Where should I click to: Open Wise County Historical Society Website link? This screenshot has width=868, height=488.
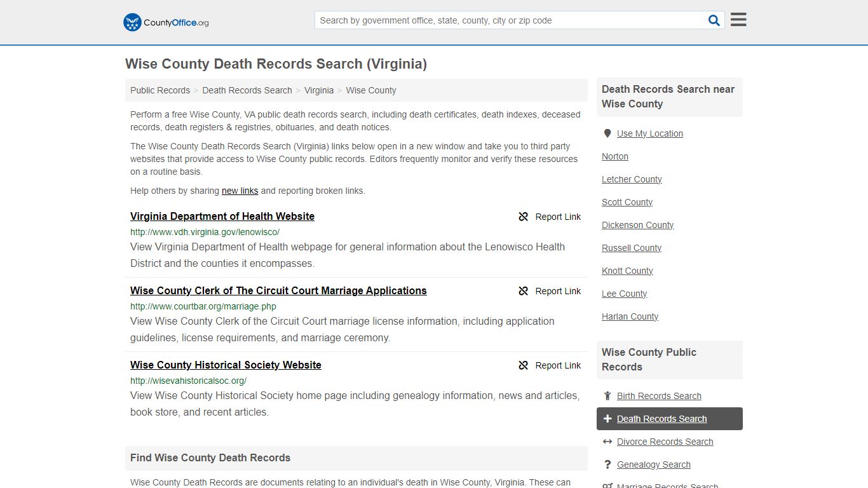coord(226,365)
